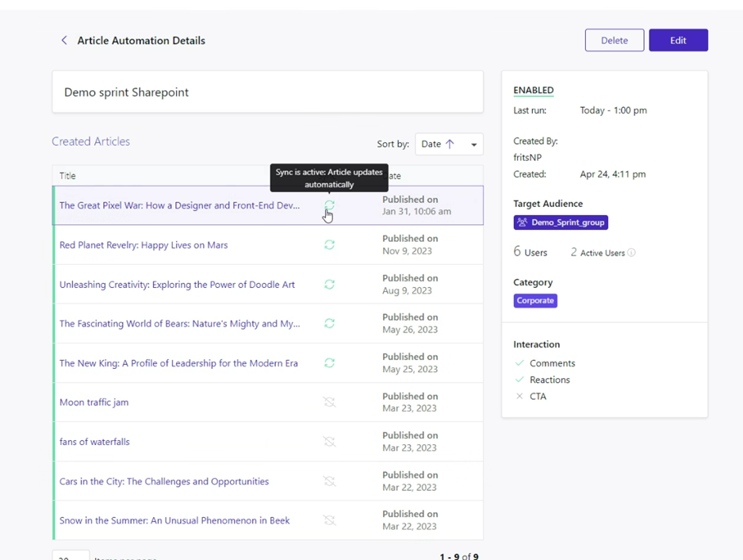Open The Fascinating World of Bears article
Screen dimensions: 743x560
point(179,324)
